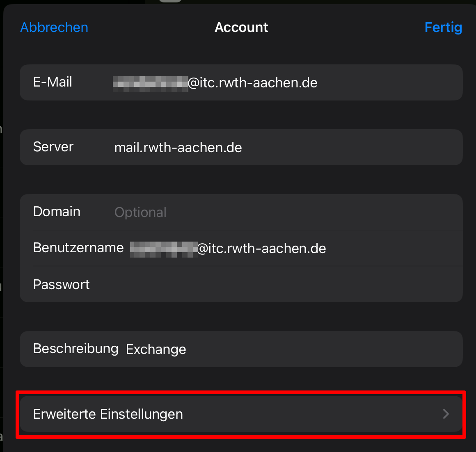Tap Fertig to save the account
Image resolution: width=476 pixels, height=452 pixels.
(443, 27)
